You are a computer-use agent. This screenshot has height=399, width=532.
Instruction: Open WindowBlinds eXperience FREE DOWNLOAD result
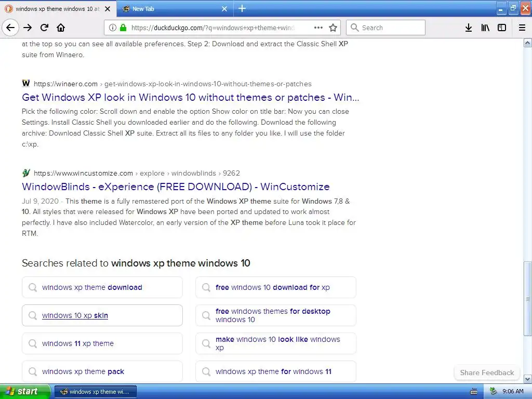click(x=176, y=187)
